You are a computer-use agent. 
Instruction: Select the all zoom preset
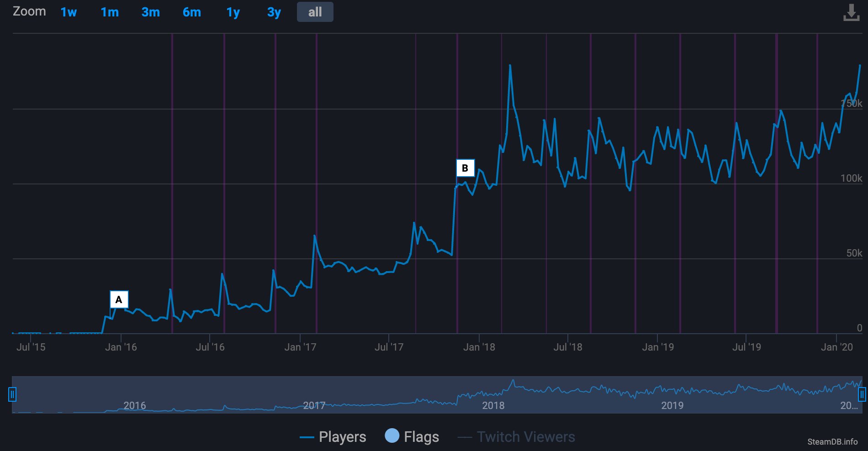point(315,12)
